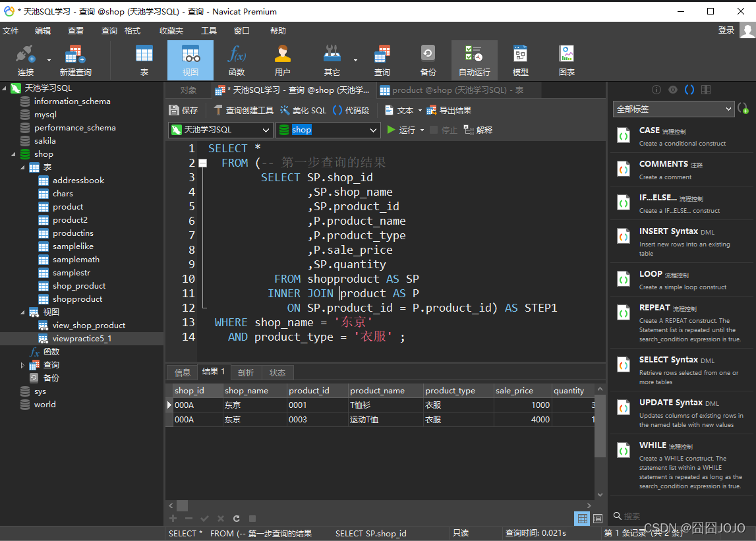Add a record with the plus button
Image resolution: width=756 pixels, height=541 pixels.
click(x=173, y=519)
